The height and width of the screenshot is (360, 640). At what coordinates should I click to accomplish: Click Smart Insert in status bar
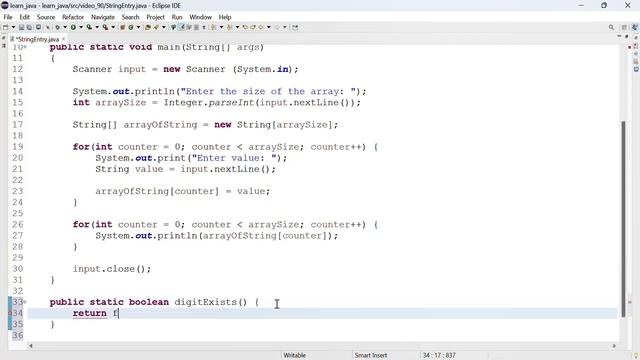(371, 355)
